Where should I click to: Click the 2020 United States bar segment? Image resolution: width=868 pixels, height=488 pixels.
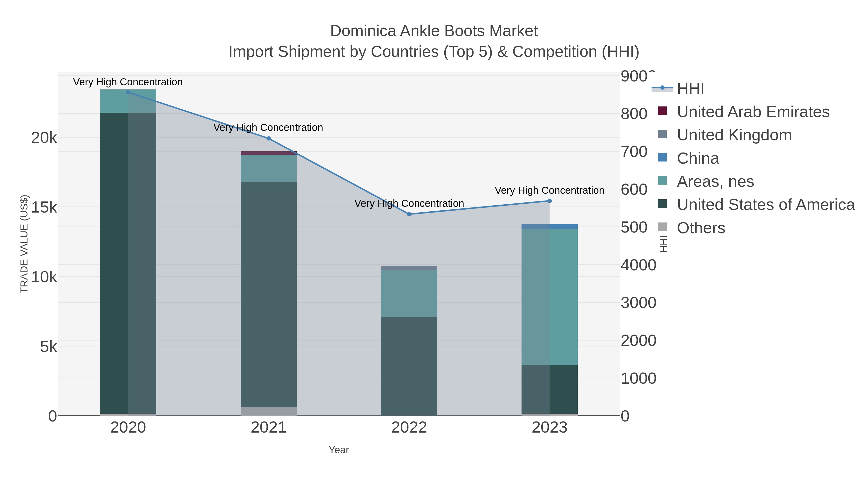[128, 263]
